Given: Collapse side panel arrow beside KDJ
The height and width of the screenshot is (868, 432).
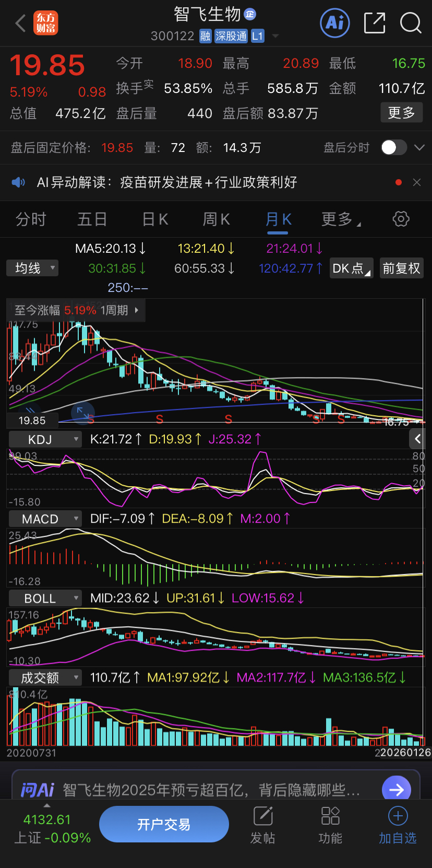Looking at the screenshot, I should (417, 439).
